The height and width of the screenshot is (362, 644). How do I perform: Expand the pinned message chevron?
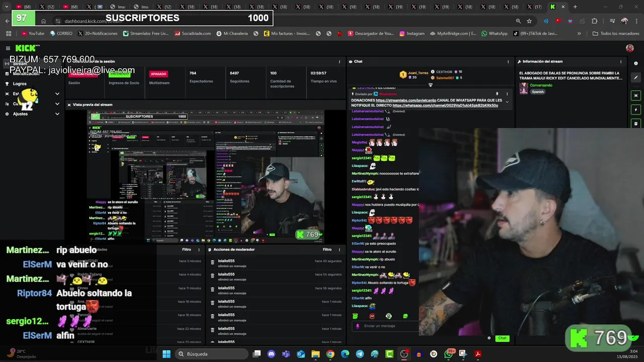(507, 102)
